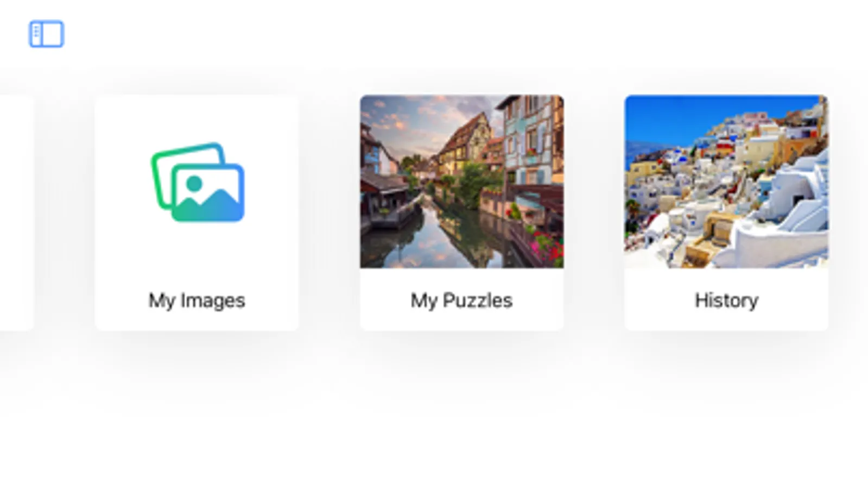
Task: Click pink flowers in the canal photo
Action: [548, 247]
